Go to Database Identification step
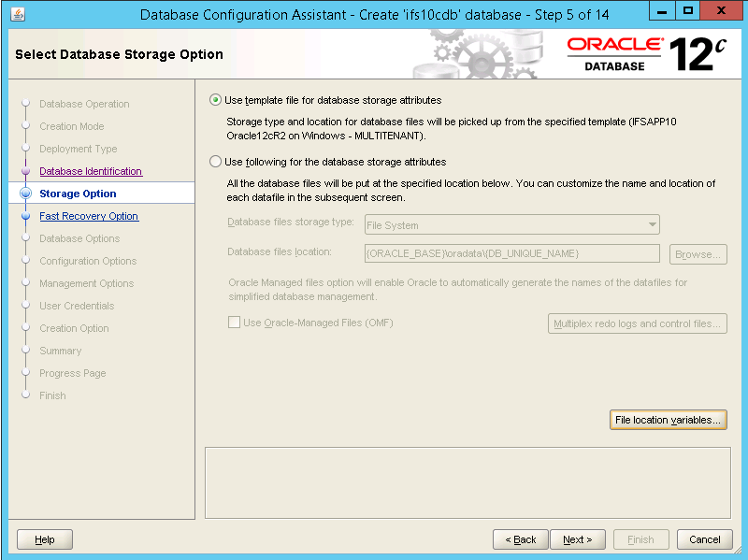The width and height of the screenshot is (748, 560). coord(91,172)
